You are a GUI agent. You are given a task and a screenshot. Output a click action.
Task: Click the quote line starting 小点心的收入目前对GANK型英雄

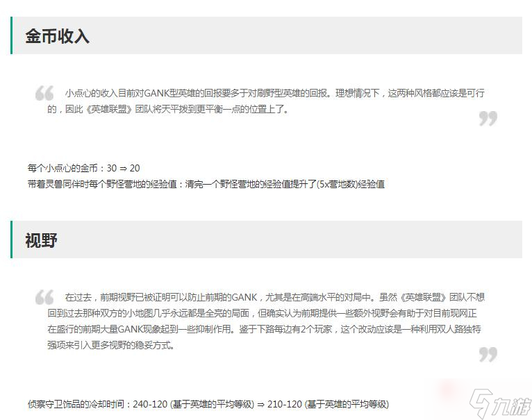coord(275,93)
